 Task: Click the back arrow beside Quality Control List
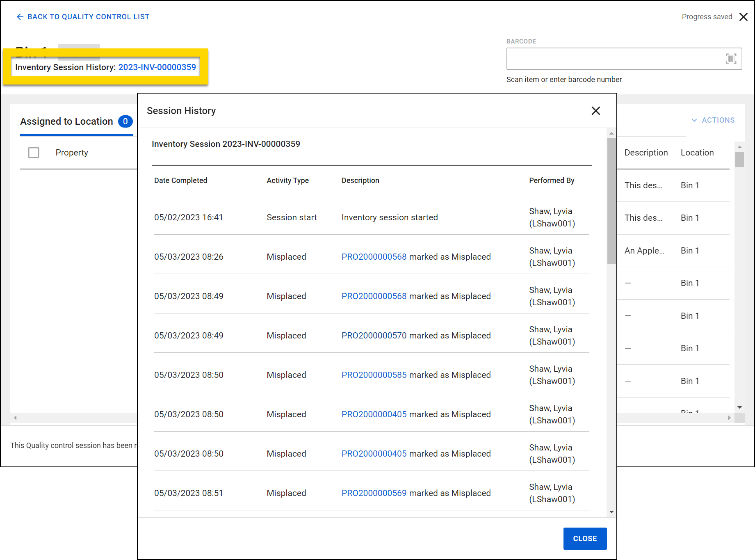pyautogui.click(x=20, y=16)
